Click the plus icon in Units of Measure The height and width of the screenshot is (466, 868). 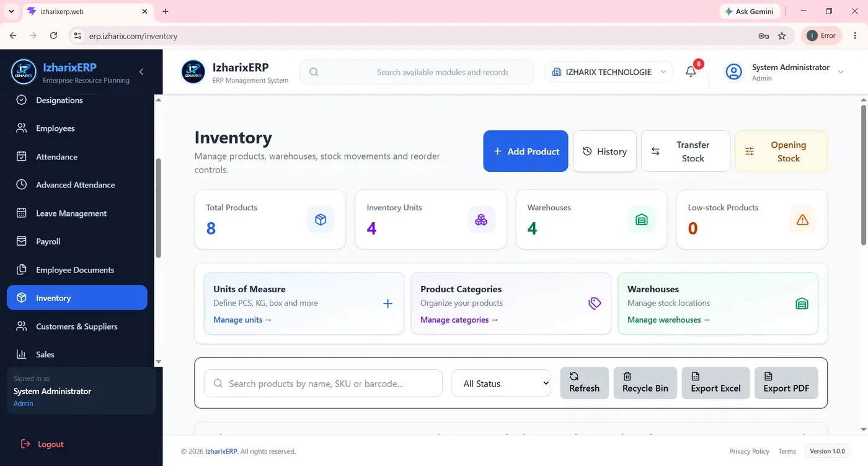pos(387,303)
